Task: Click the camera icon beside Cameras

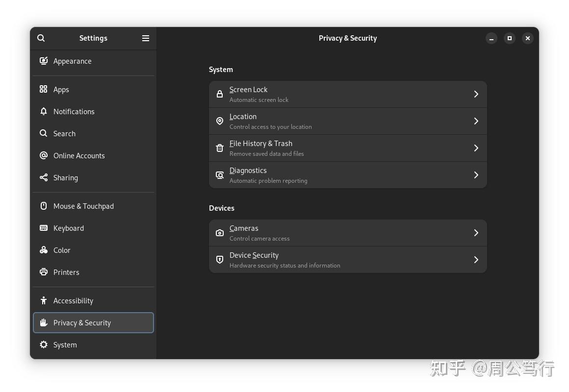Action: point(220,233)
